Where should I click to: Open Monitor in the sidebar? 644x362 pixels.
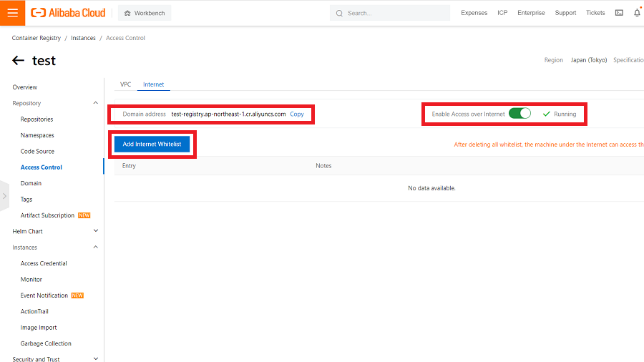pyautogui.click(x=31, y=279)
